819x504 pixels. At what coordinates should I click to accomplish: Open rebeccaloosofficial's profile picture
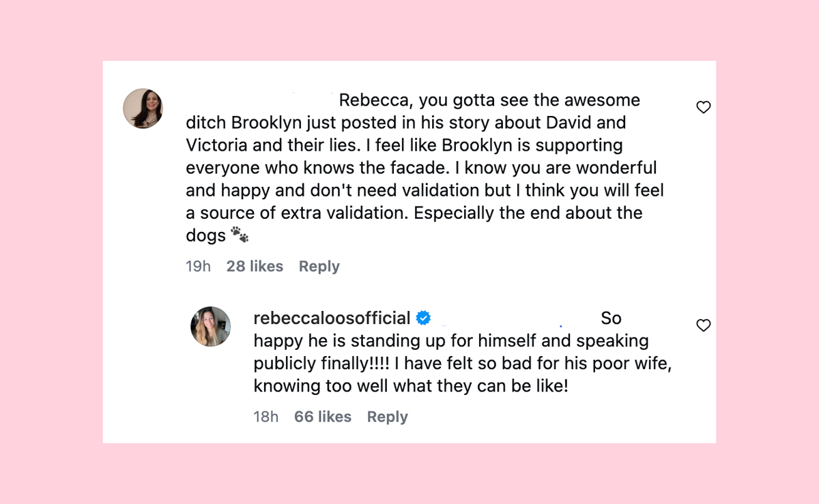[x=210, y=326]
